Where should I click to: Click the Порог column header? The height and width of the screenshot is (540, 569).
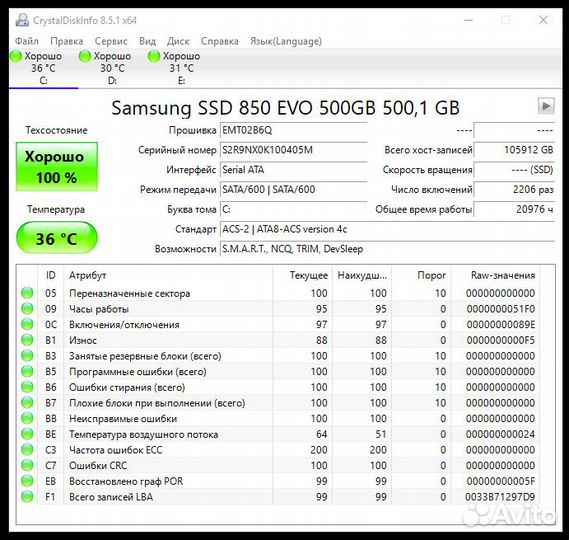421,275
